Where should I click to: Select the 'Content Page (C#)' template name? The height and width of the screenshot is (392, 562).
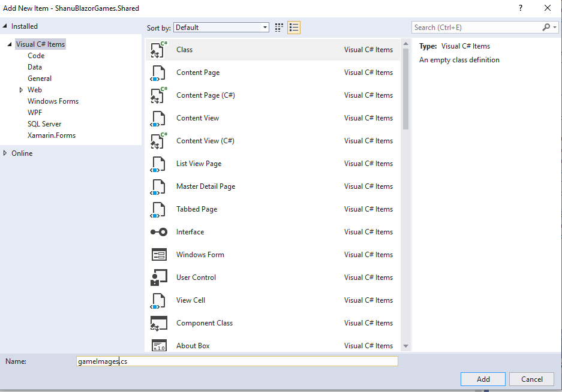(x=206, y=95)
